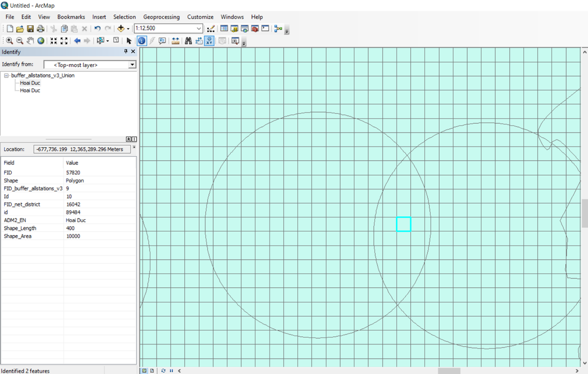This screenshot has height=374, width=588.
Task: Save the map document
Action: click(30, 28)
